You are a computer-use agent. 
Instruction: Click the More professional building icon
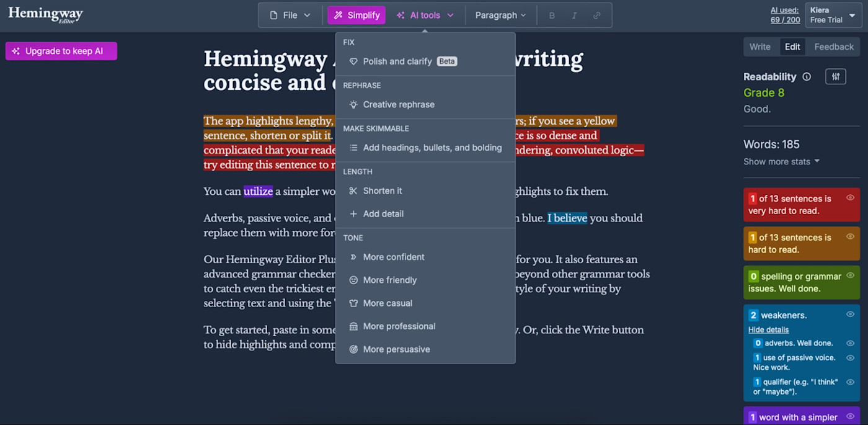(x=353, y=326)
